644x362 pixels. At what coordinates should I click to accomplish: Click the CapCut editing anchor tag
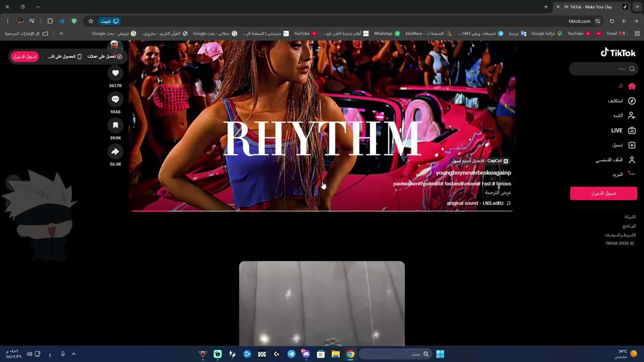pos(480,161)
